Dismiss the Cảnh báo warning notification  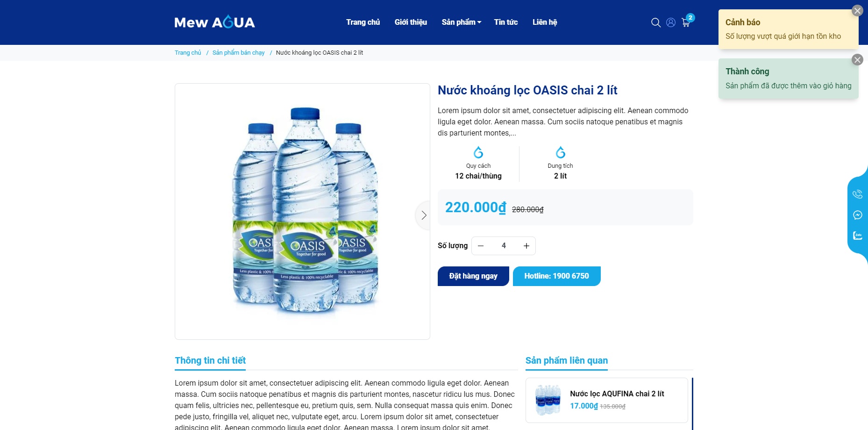point(857,11)
